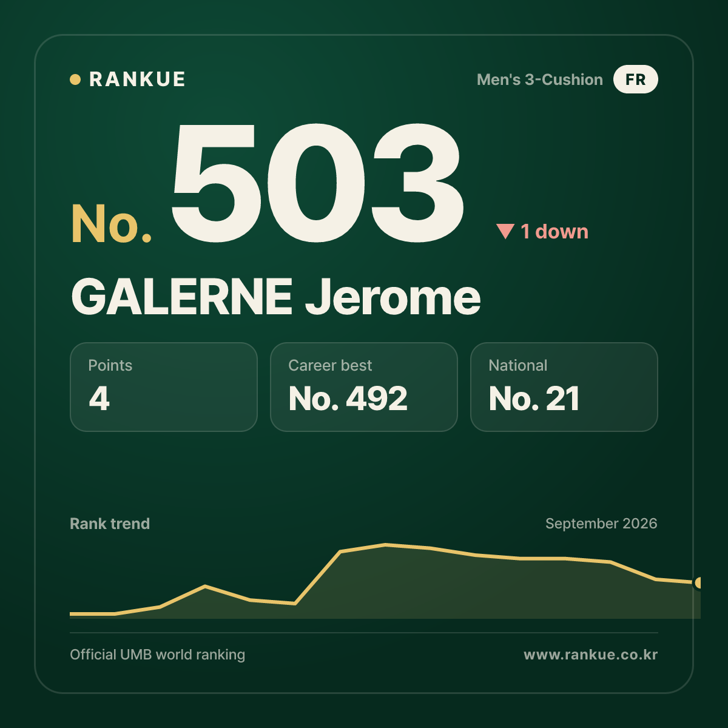
Task: Select player name GALERNE Jerome
Action: click(x=276, y=297)
